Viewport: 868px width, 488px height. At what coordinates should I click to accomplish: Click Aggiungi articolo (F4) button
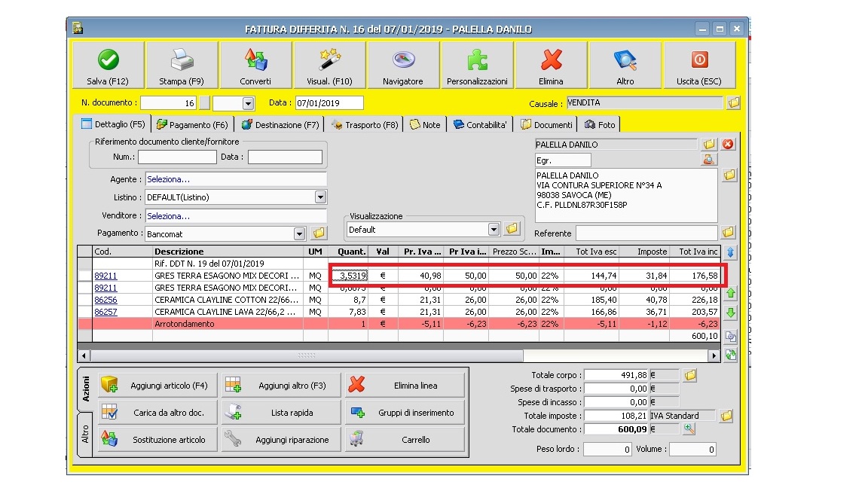point(157,386)
